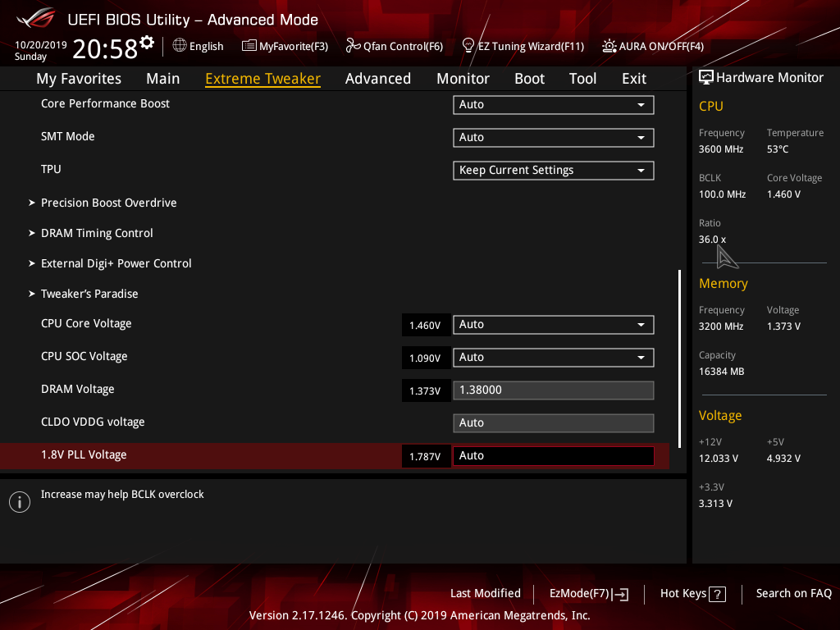Switch to the Main tab
Screen dimensions: 840x630
tap(163, 78)
